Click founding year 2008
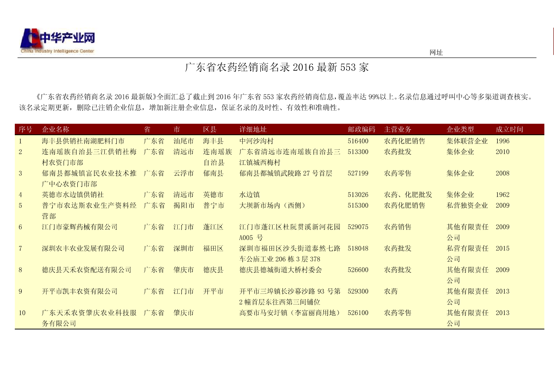 [x=502, y=173]
